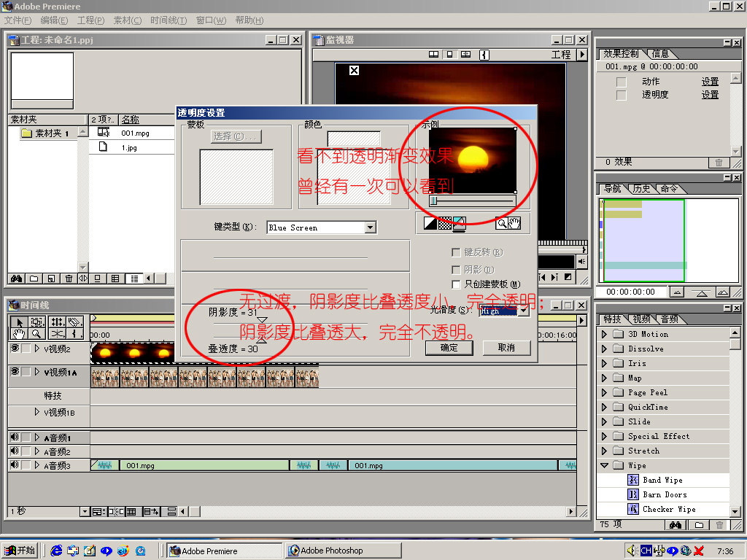747x560 pixels.
Task: Open the timeline time unit 1秒 dropdown
Action: 85,512
